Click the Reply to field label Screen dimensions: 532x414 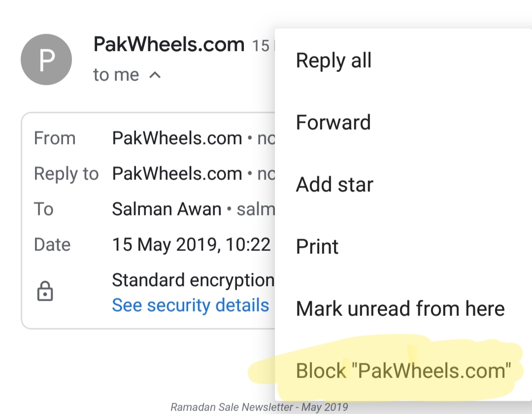(66, 174)
